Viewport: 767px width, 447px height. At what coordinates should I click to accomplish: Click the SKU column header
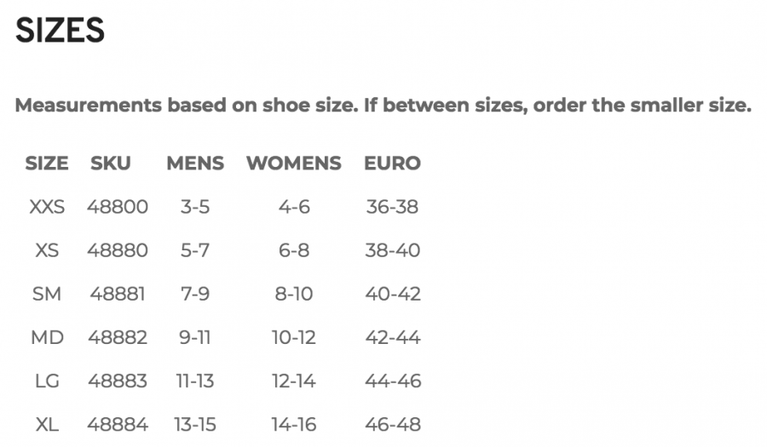point(110,163)
